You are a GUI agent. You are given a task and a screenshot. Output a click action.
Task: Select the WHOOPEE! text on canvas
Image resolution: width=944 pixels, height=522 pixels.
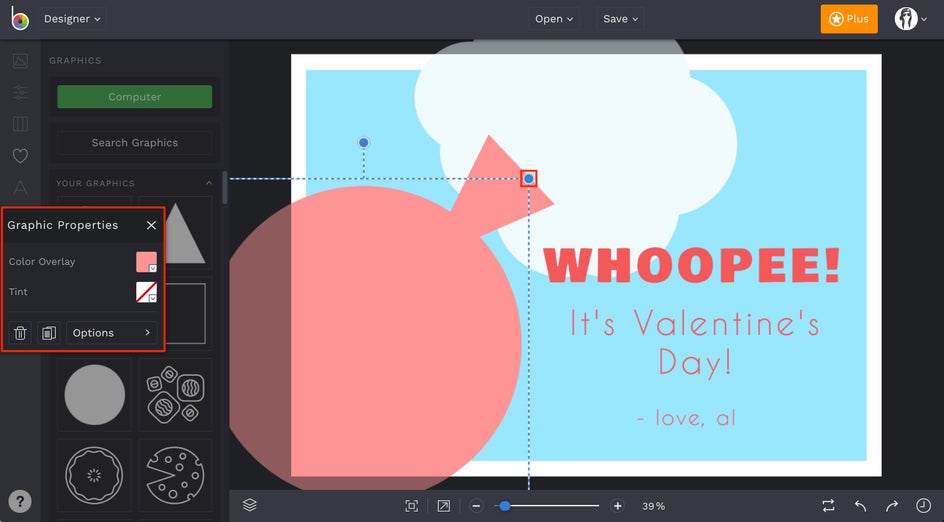pos(691,265)
